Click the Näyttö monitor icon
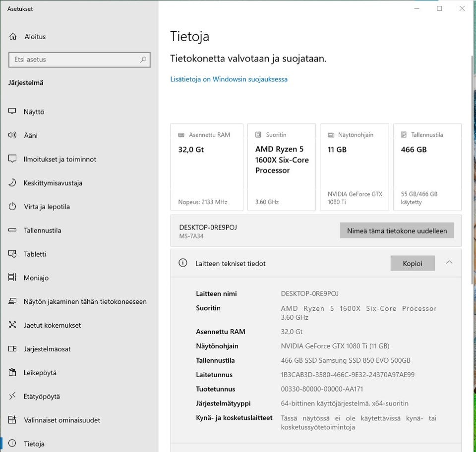The height and width of the screenshot is (452, 476). pyautogui.click(x=12, y=112)
